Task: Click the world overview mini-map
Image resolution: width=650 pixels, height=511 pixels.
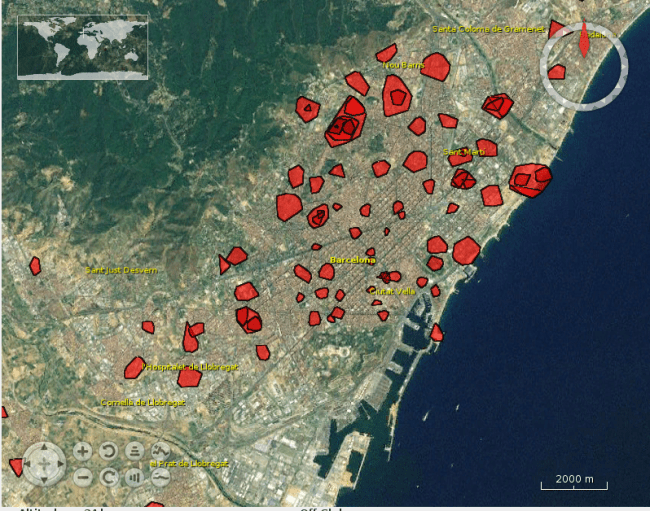Action: coord(82,47)
